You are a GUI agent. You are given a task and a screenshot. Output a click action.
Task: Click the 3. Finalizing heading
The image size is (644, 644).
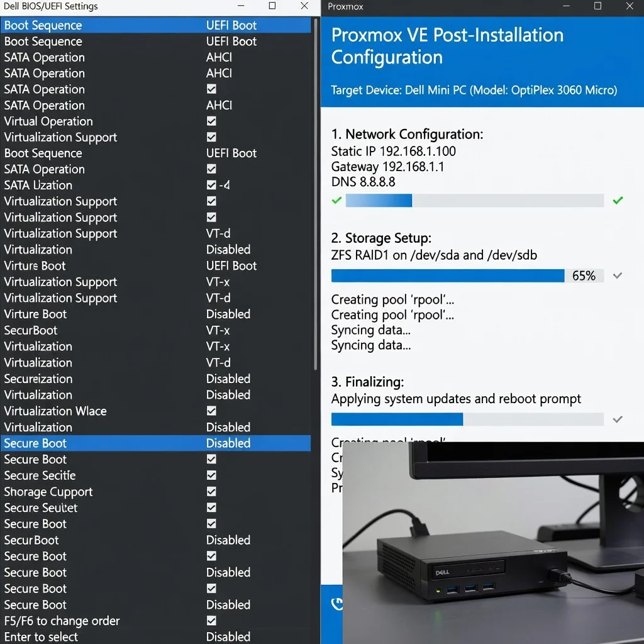[367, 382]
